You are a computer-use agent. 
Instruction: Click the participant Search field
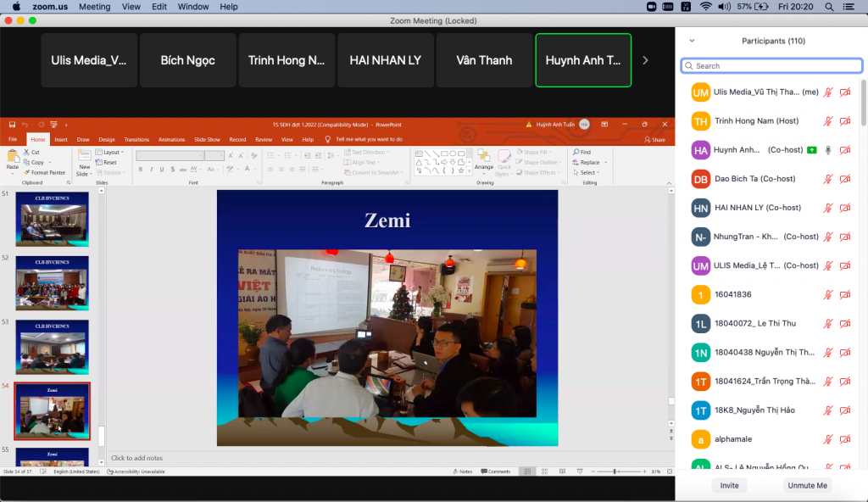pyautogui.click(x=771, y=66)
